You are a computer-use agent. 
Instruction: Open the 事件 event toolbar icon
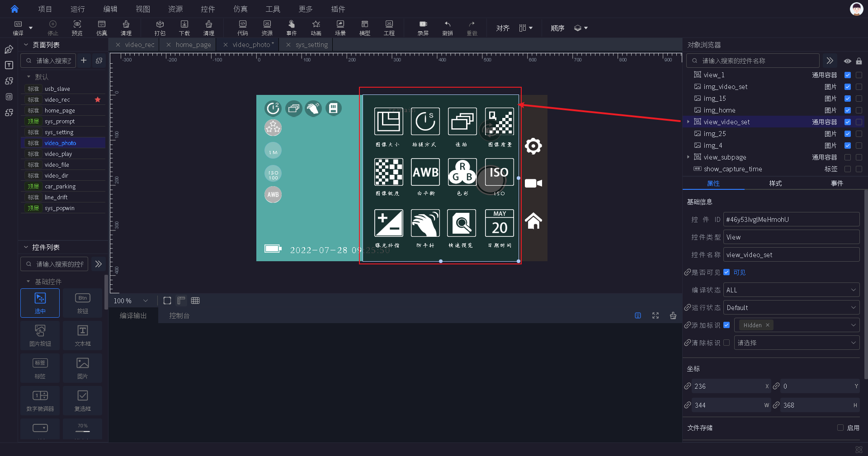point(292,28)
